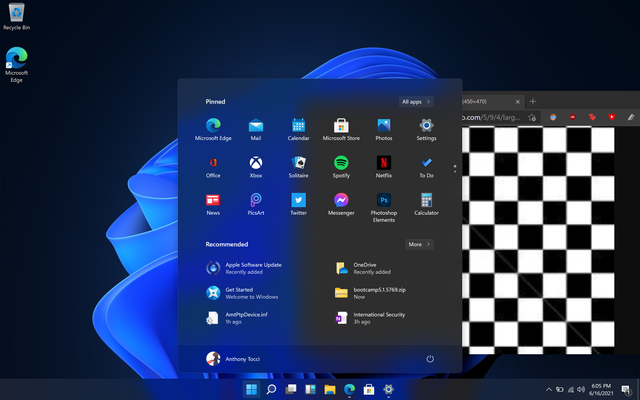Go to next page of pinned apps
640x400 pixels.
(x=455, y=171)
